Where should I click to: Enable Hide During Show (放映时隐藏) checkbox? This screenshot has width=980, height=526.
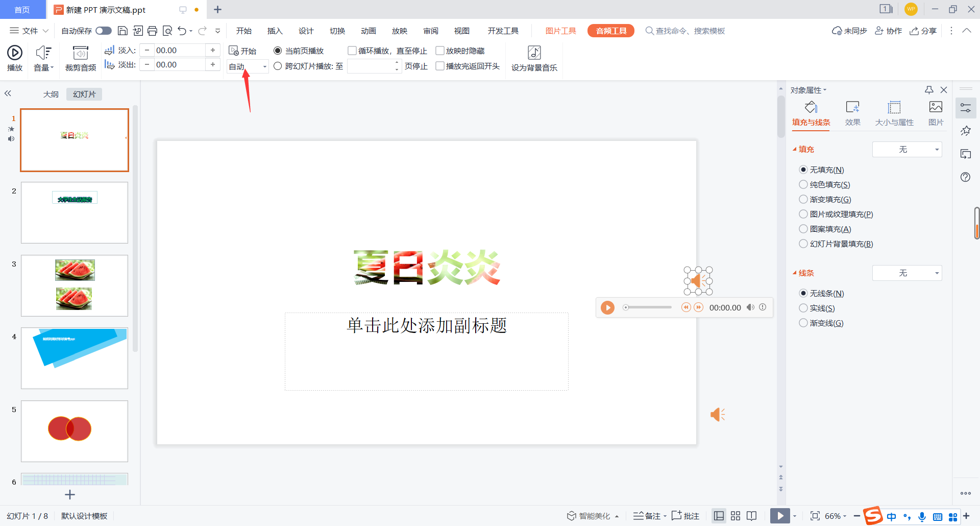(440, 51)
